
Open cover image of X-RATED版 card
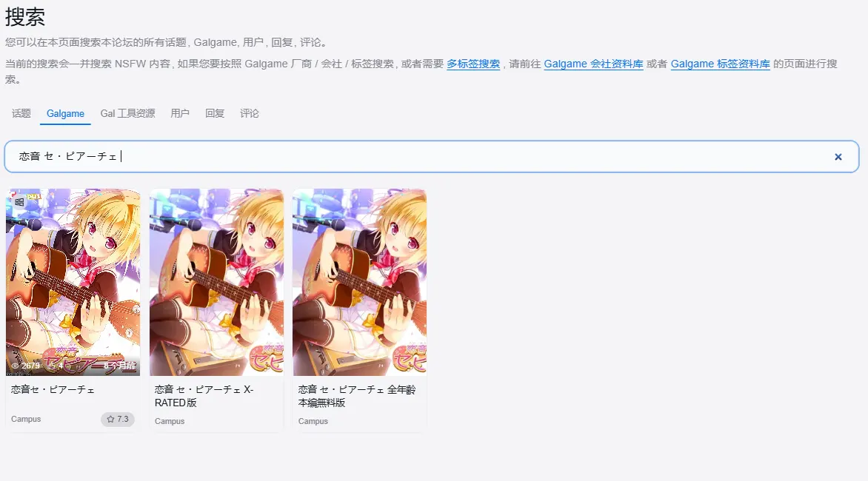click(216, 283)
